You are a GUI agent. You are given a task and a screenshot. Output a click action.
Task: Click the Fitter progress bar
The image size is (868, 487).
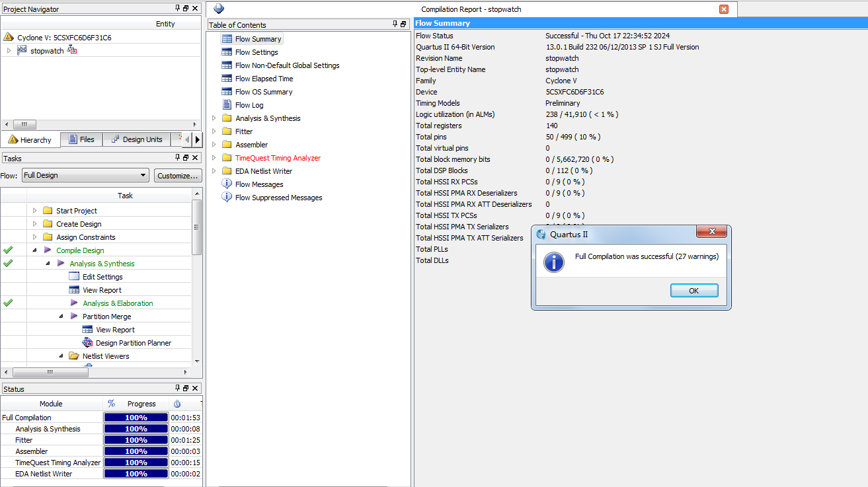click(136, 440)
